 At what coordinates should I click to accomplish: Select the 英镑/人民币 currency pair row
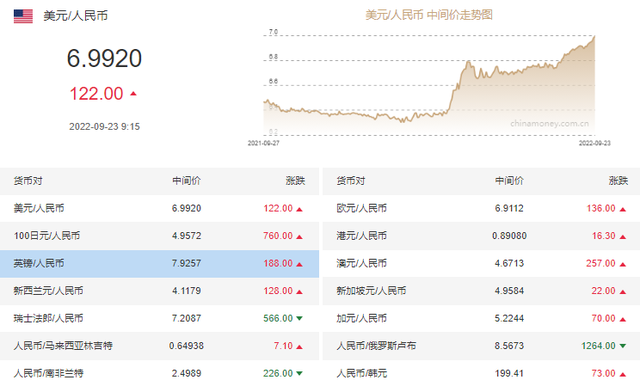point(159,264)
